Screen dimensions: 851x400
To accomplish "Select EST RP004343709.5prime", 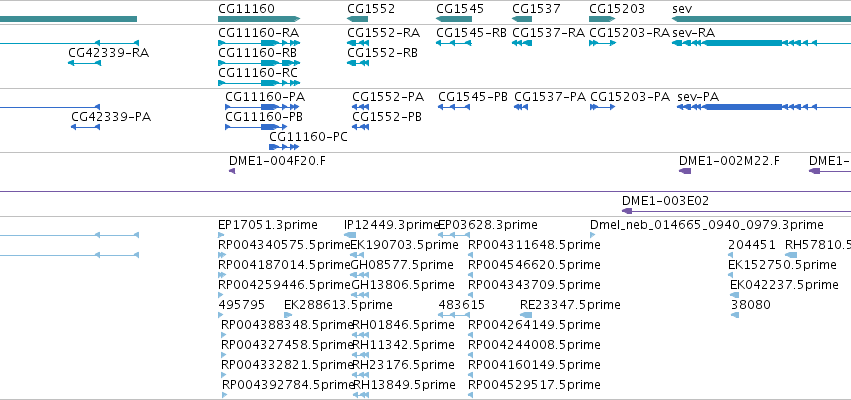I will (x=471, y=295).
